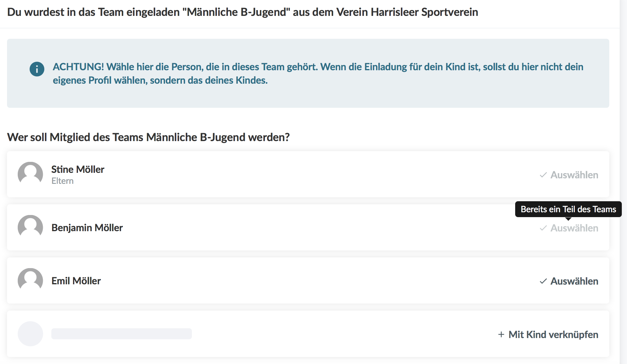Click the Bereits ein Teil des Teams tooltip

click(568, 209)
